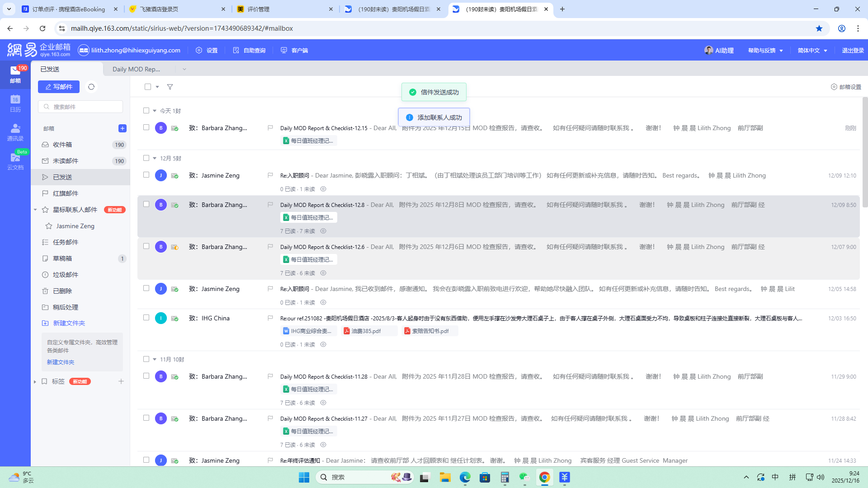Click the filter funnel icon
This screenshot has height=488, width=868.
point(170,87)
